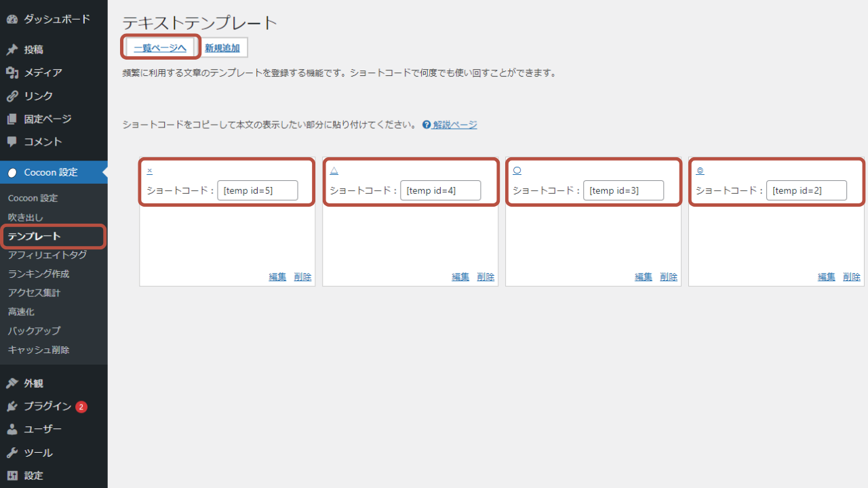Click 削除 on the × template card
This screenshot has height=488, width=868.
tap(302, 277)
